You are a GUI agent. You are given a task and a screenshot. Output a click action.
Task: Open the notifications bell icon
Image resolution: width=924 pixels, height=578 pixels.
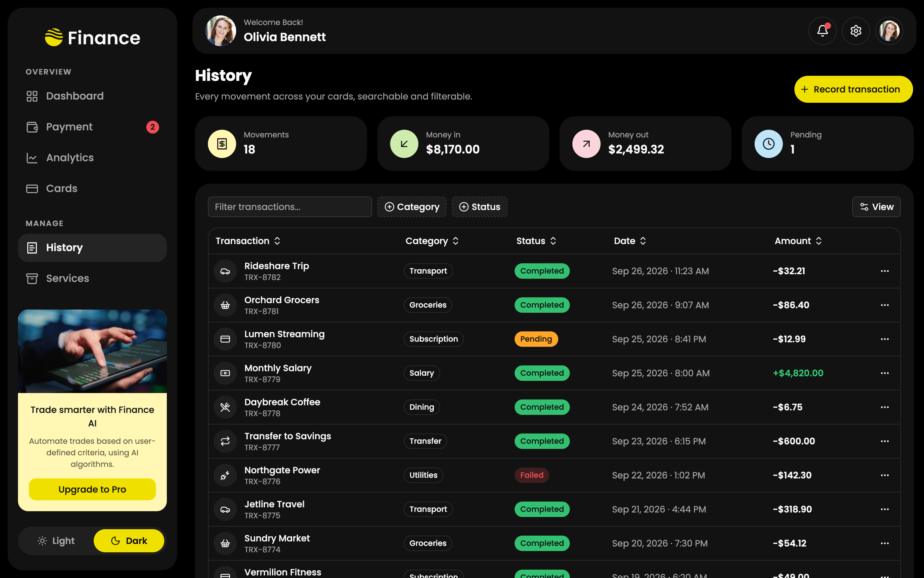point(822,31)
